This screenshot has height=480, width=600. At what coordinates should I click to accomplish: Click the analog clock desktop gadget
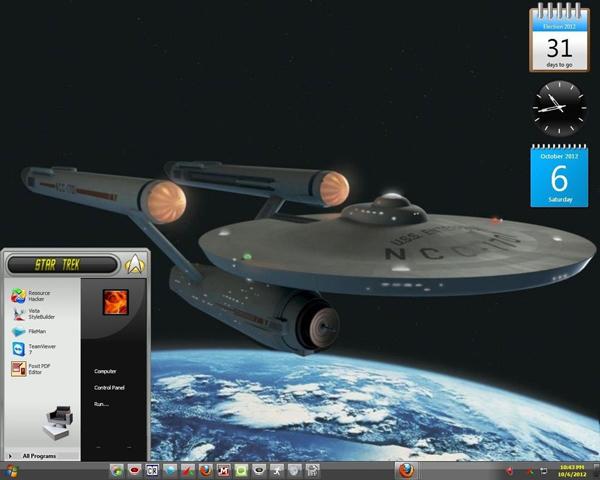(559, 108)
